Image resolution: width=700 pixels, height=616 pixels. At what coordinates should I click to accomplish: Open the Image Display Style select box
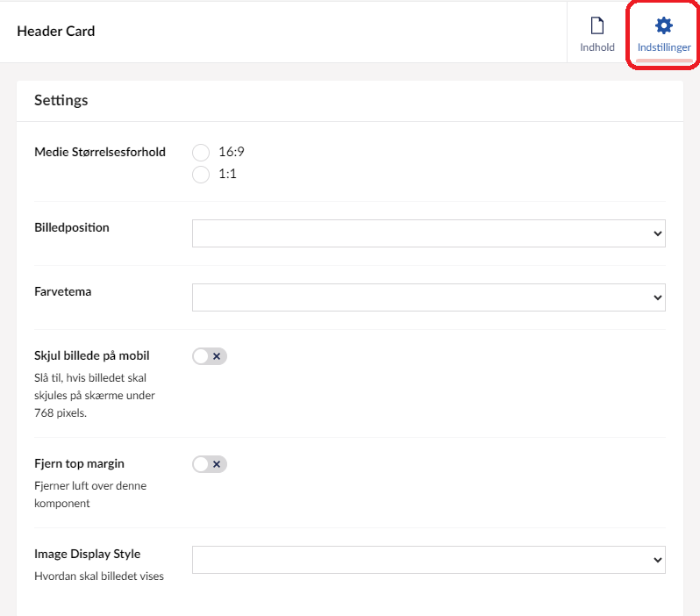coord(421,560)
